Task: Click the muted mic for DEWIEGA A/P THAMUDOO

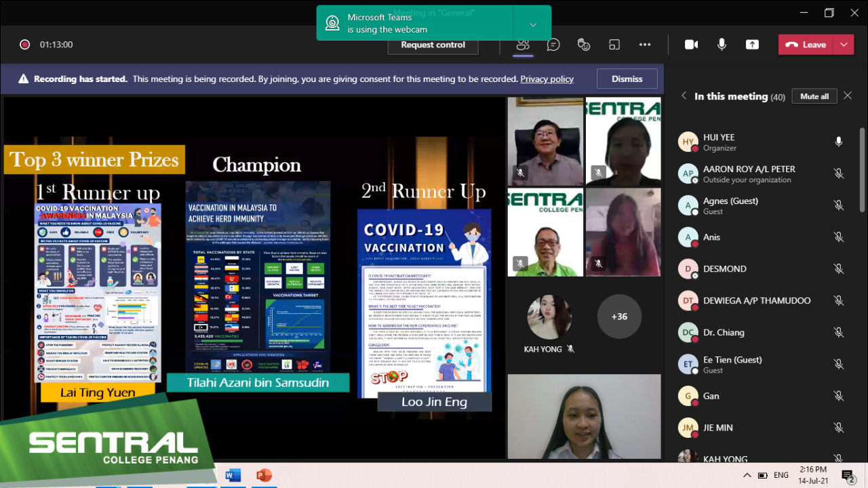Action: tap(839, 301)
